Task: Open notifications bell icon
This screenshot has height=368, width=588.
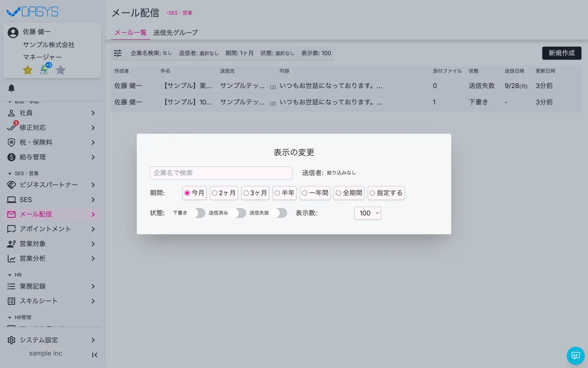Action: 11,88
